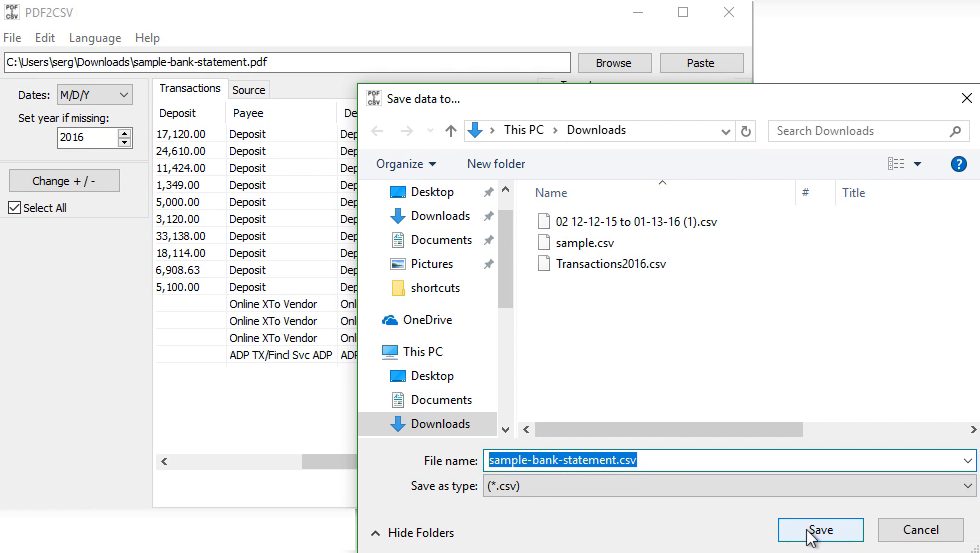Click the file list horizontal scrollbar
Screen dimensions: 980x553
point(669,429)
